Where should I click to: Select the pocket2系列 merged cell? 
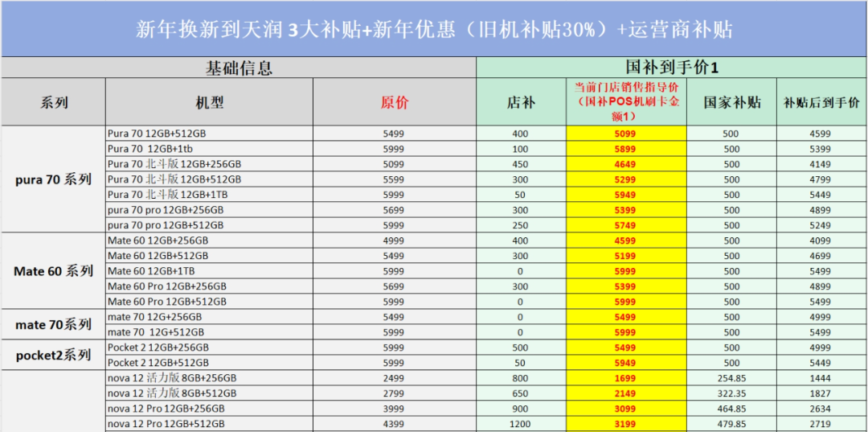coord(54,355)
